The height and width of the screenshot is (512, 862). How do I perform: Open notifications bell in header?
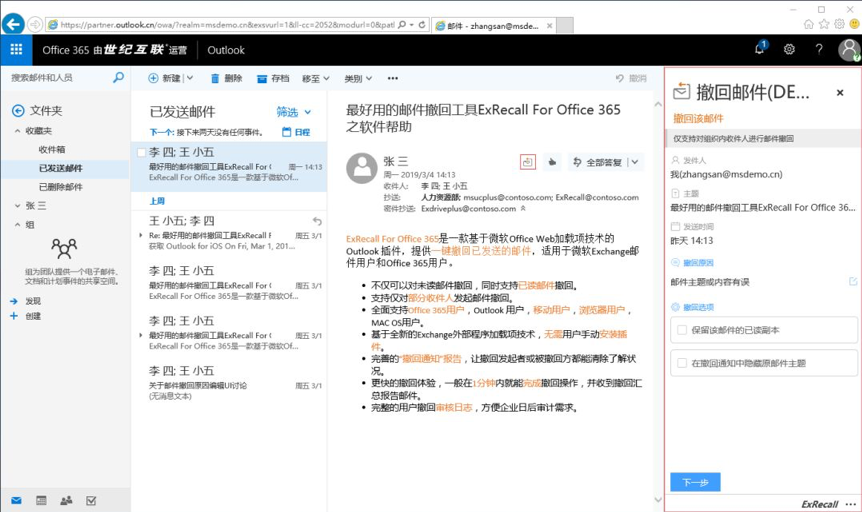click(x=760, y=48)
